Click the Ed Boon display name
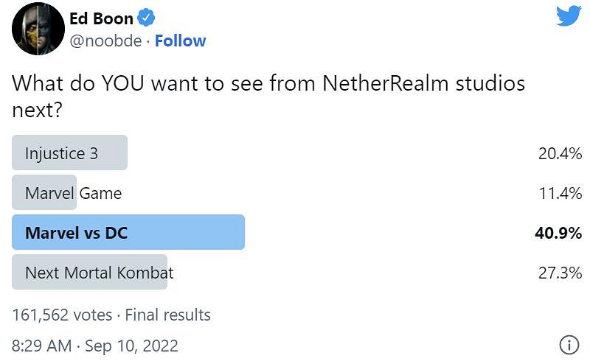The image size is (590, 364). (x=100, y=18)
